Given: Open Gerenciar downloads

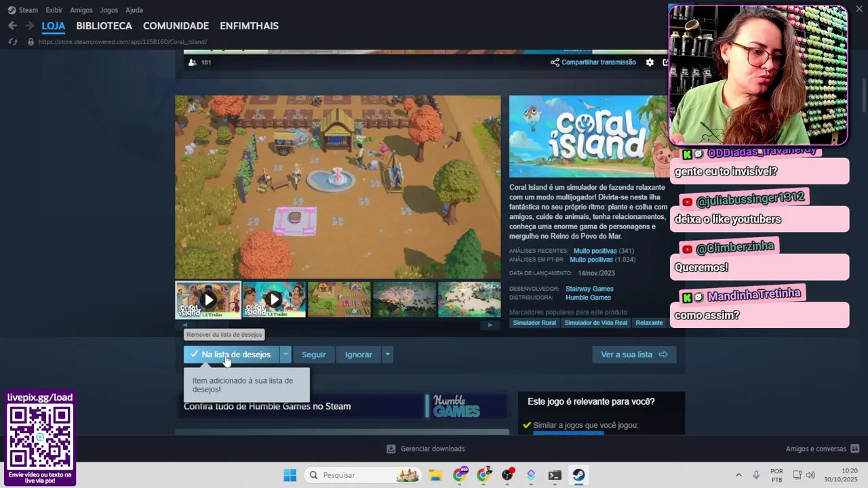Looking at the screenshot, I should [x=426, y=449].
